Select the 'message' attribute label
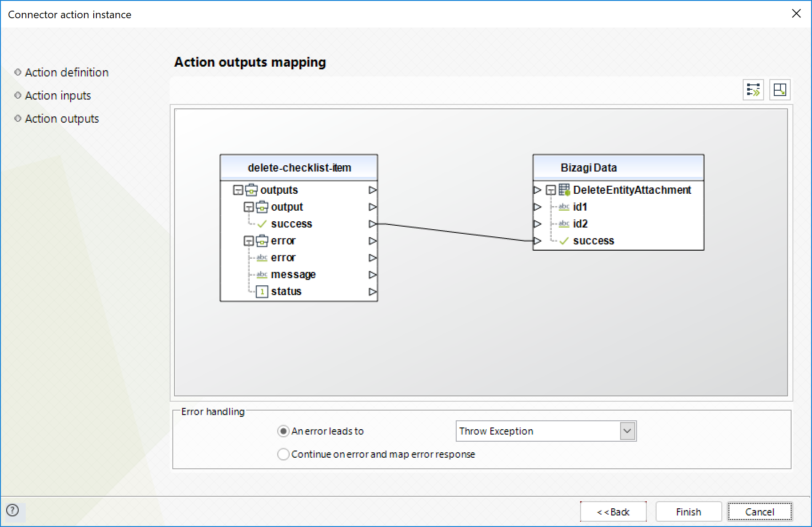812x527 pixels. (x=293, y=275)
